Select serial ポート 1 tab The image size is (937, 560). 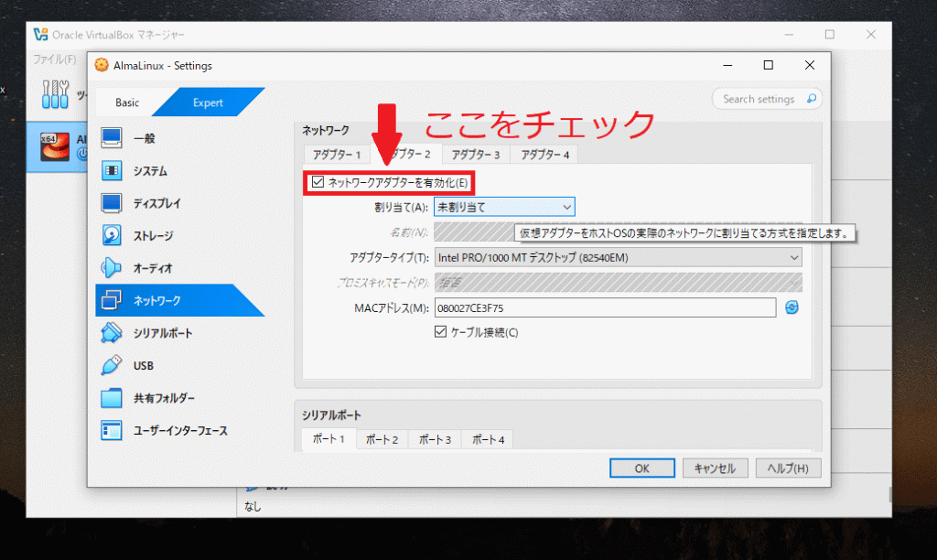pyautogui.click(x=328, y=438)
